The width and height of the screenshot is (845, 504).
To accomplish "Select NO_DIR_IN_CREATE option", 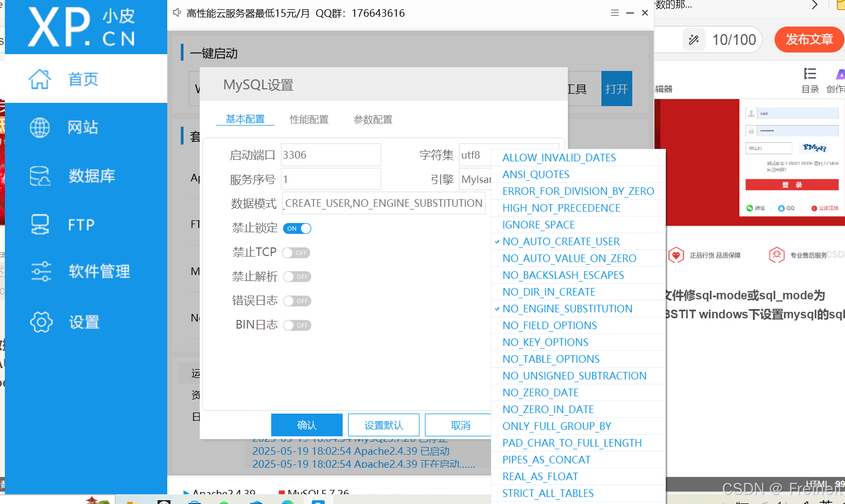I will click(x=578, y=292).
